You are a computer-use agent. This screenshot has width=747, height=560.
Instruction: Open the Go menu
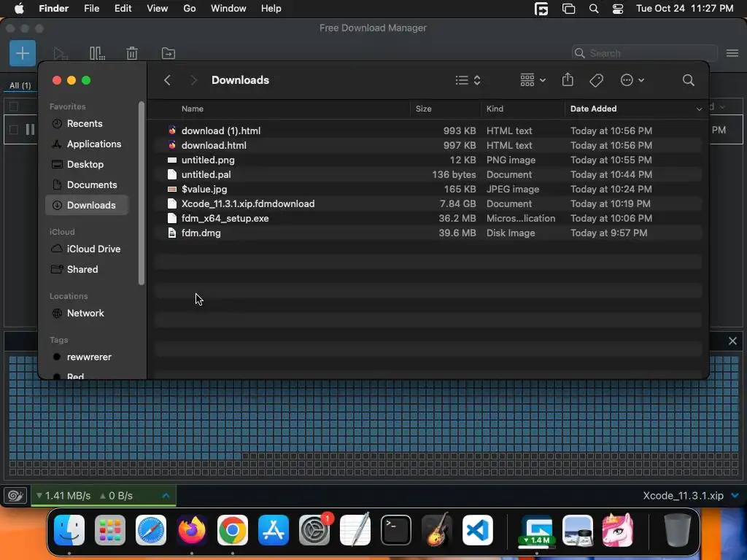[x=190, y=9]
